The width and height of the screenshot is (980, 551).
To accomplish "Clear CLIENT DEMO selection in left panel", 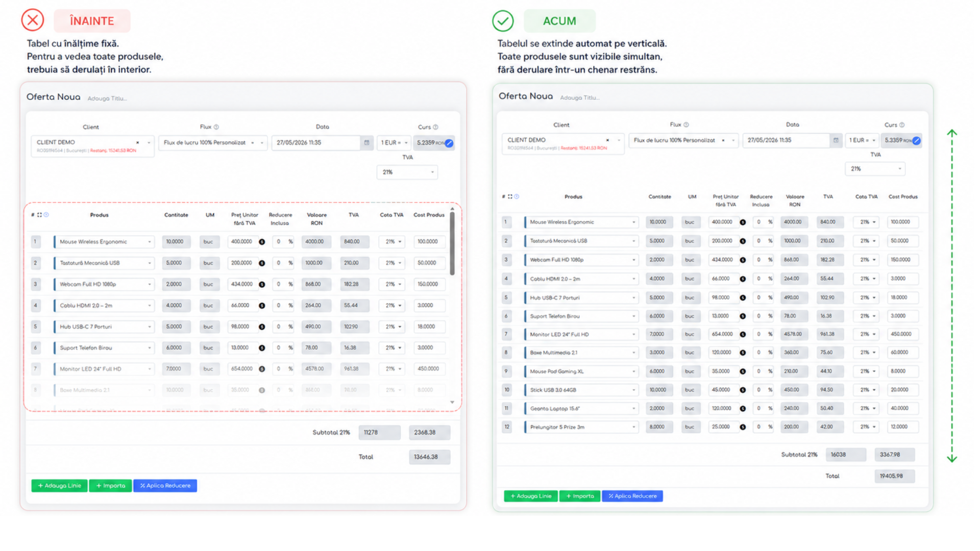I will click(x=137, y=143).
